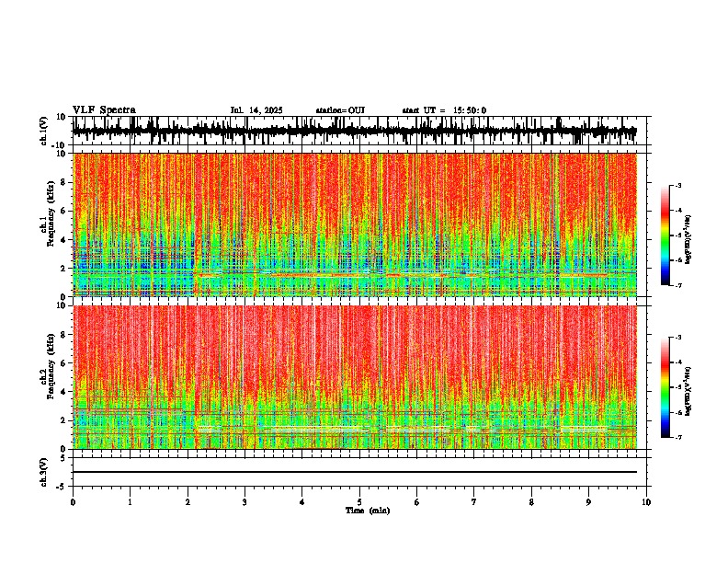Image resolution: width=728 pixels, height=563 pixels.
Task: Click the ch.1(V) waveform axis label
Action: tap(44, 131)
